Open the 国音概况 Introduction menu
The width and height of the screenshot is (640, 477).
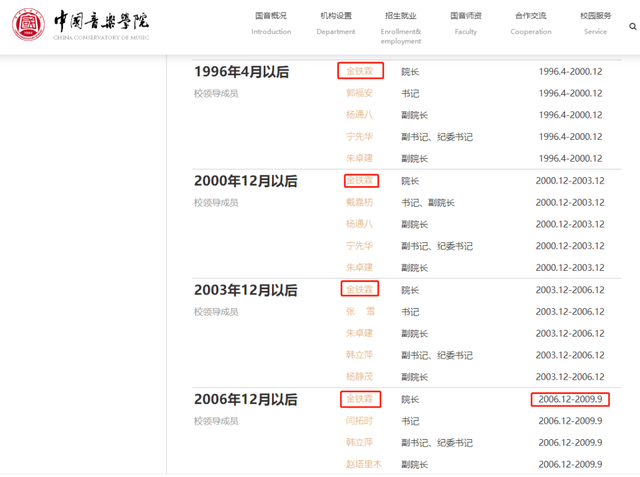coord(271,23)
